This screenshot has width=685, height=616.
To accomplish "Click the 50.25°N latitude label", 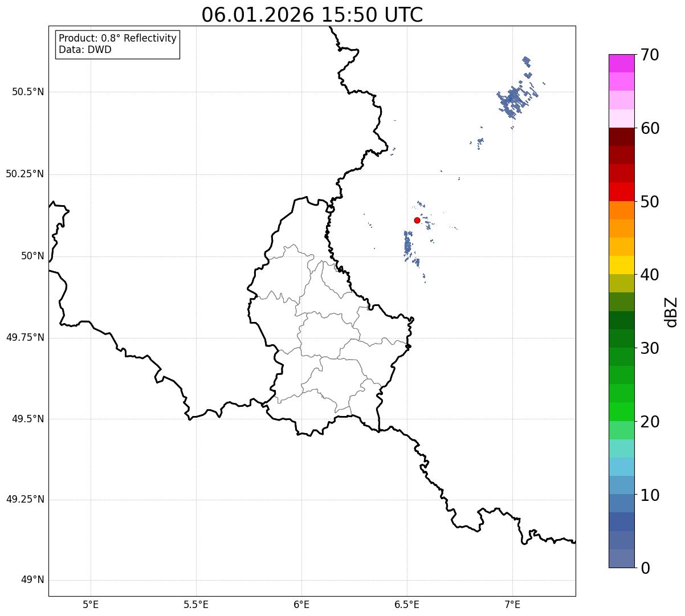I will tap(25, 174).
